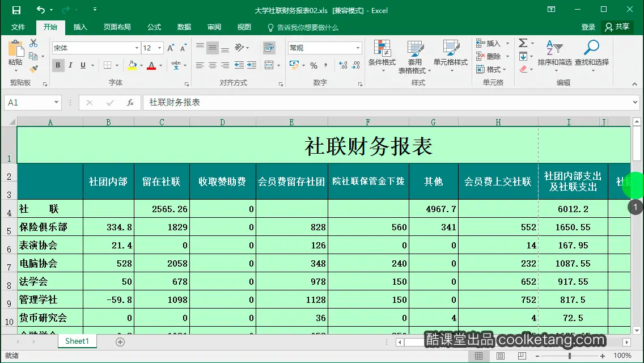This screenshot has height=363, width=644.
Task: Toggle align text left
Action: [200, 65]
